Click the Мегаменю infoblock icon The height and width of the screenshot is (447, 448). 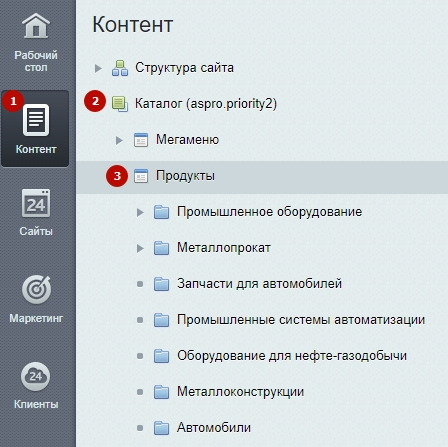(x=141, y=140)
